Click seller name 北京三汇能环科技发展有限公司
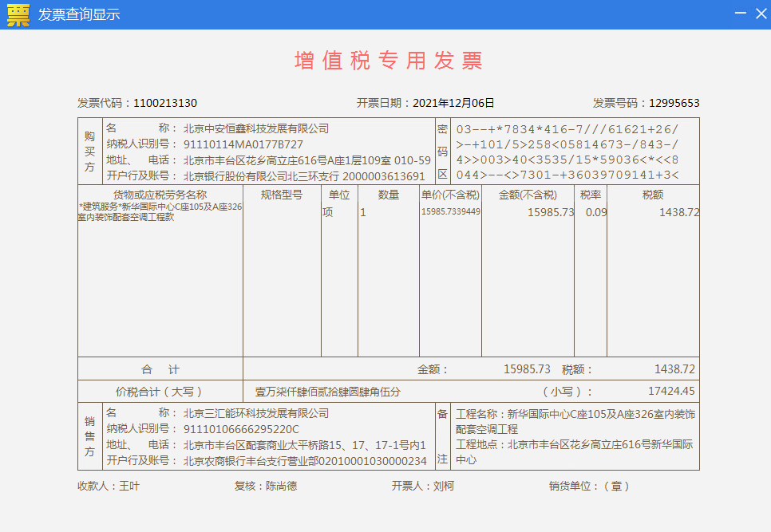The height and width of the screenshot is (532, 771). pos(256,413)
